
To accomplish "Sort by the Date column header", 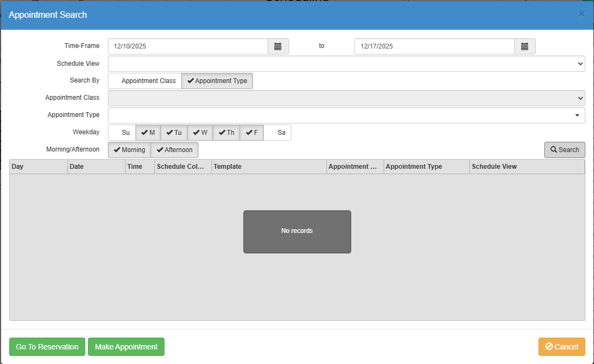I will click(x=96, y=167).
